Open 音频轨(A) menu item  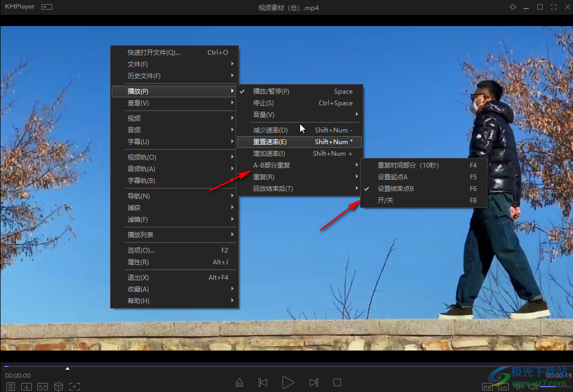point(175,169)
